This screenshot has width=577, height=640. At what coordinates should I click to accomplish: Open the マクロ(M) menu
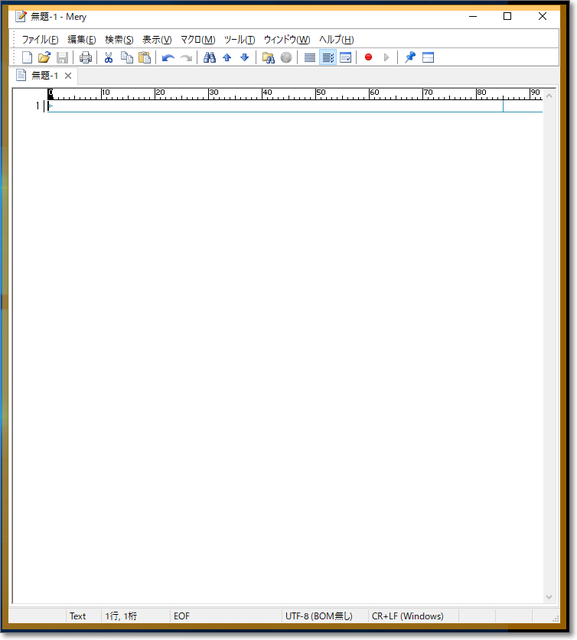point(198,40)
